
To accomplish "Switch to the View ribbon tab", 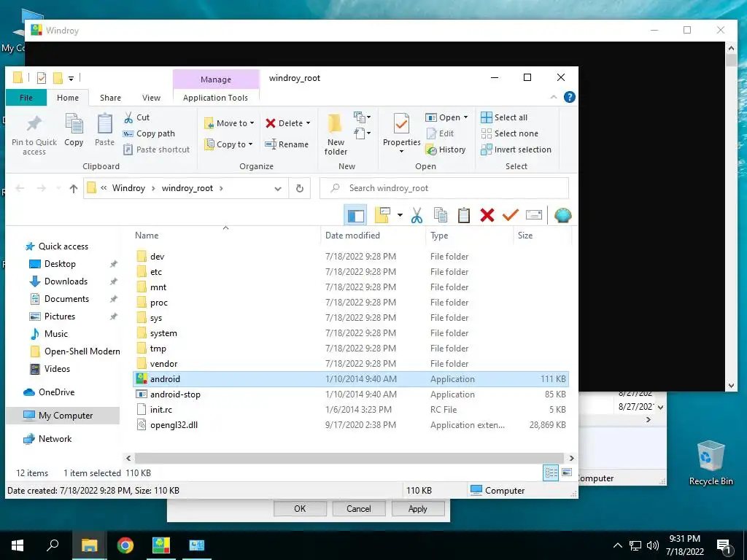I will tap(151, 98).
